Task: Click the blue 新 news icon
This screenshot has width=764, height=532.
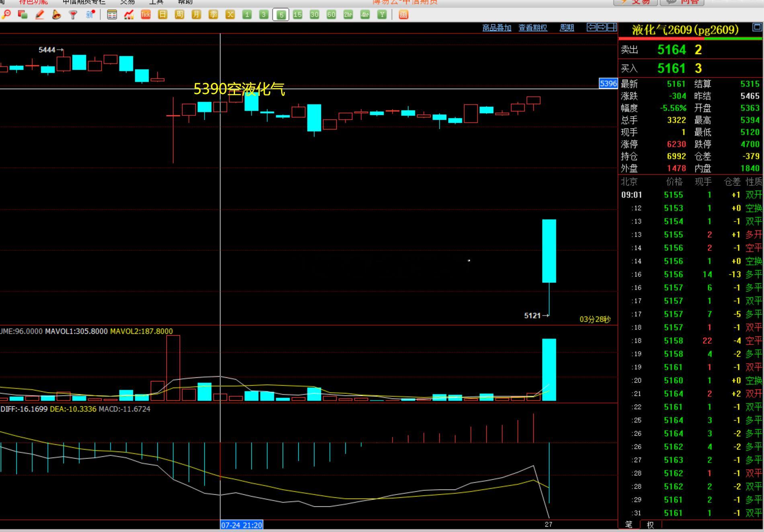Action: [x=90, y=15]
